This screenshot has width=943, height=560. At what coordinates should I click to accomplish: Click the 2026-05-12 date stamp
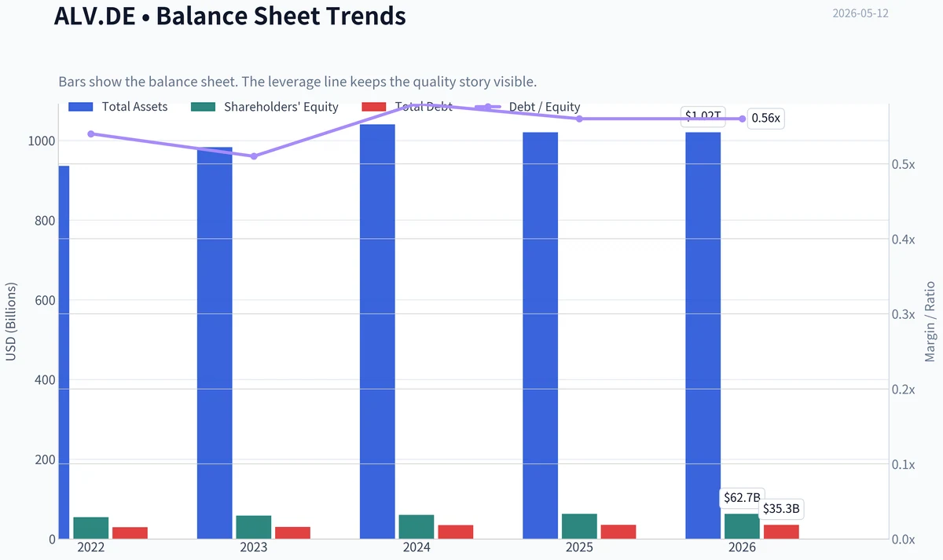pos(860,13)
